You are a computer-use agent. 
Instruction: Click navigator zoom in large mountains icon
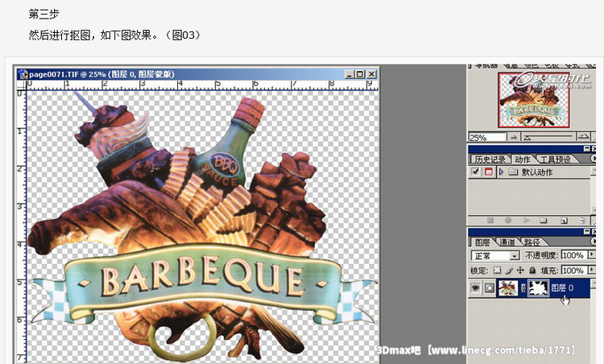click(x=583, y=137)
